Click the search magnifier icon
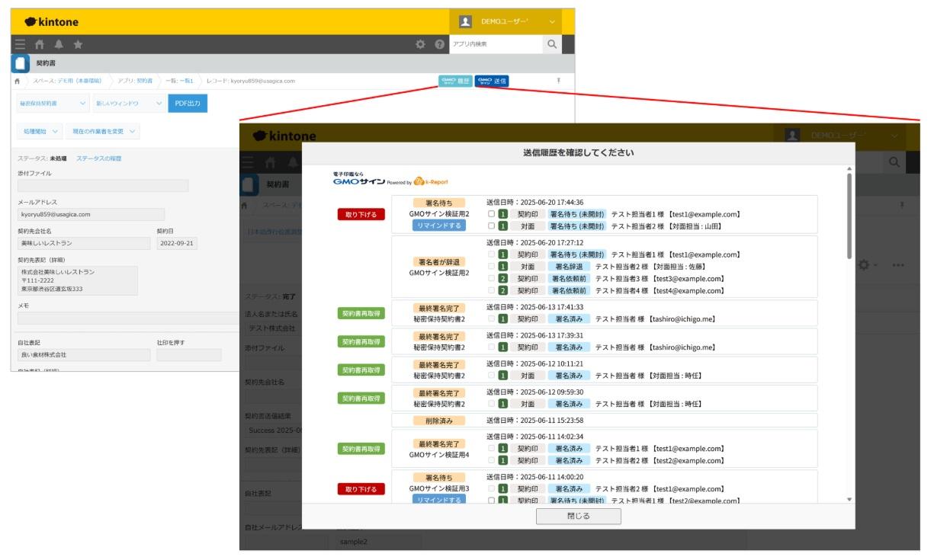 (x=552, y=45)
